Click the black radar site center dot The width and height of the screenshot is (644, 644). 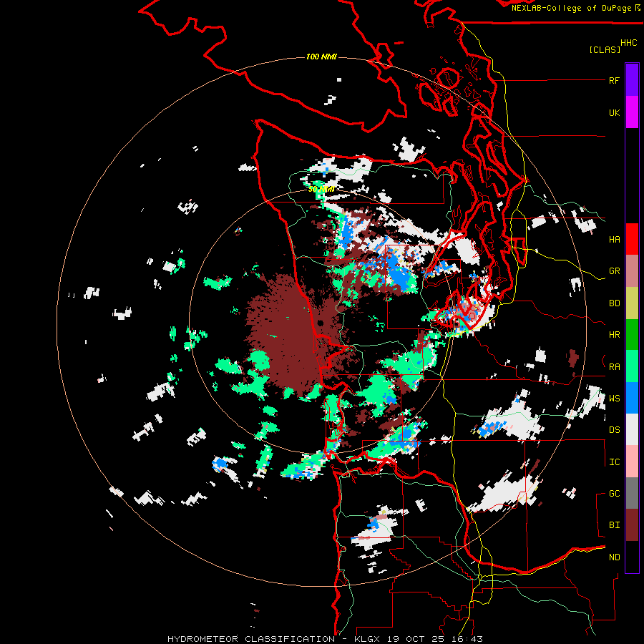(321, 323)
